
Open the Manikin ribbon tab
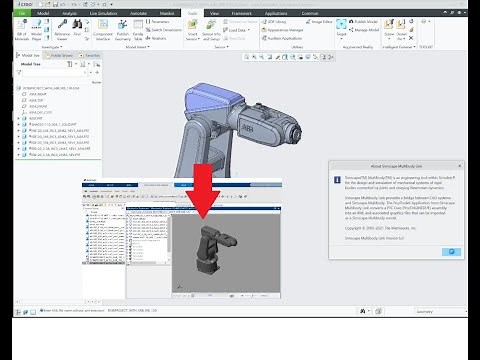(167, 13)
